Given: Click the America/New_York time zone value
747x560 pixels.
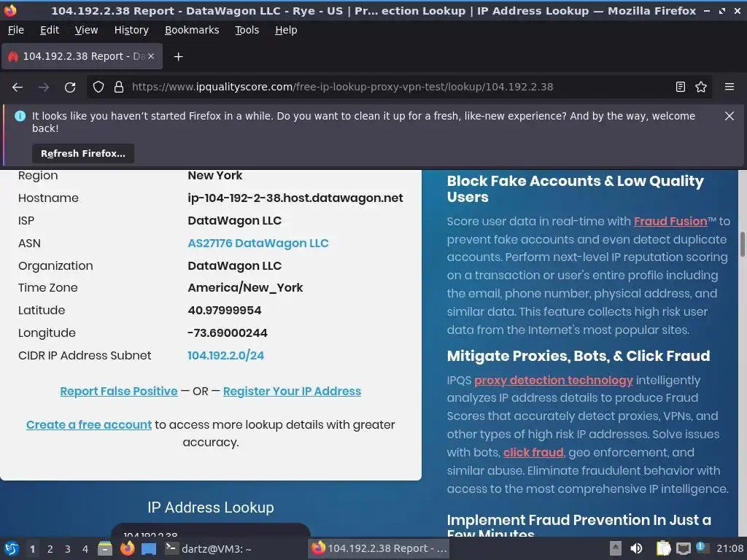Looking at the screenshot, I should (x=245, y=287).
